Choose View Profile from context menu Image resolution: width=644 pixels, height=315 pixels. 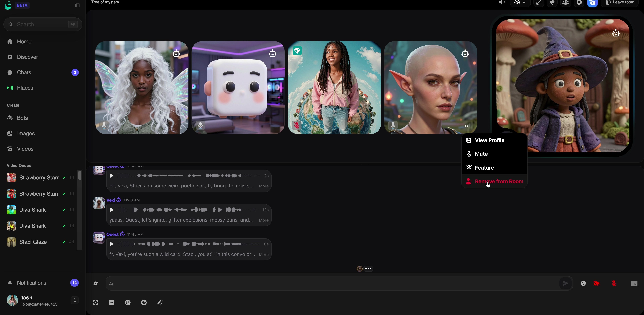pyautogui.click(x=494, y=140)
